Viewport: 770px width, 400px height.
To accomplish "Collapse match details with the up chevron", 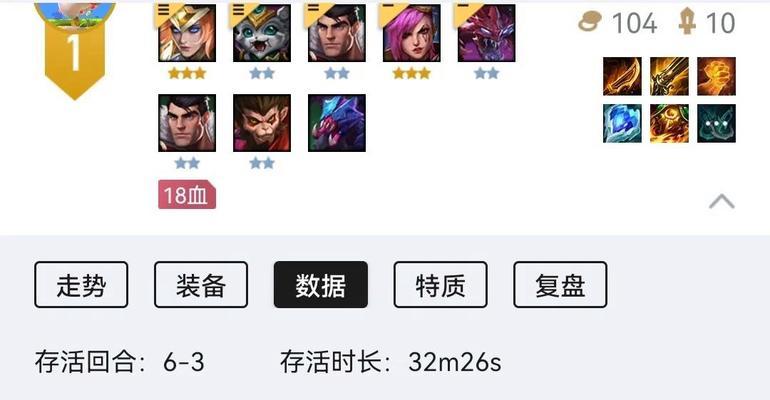I will click(x=722, y=201).
